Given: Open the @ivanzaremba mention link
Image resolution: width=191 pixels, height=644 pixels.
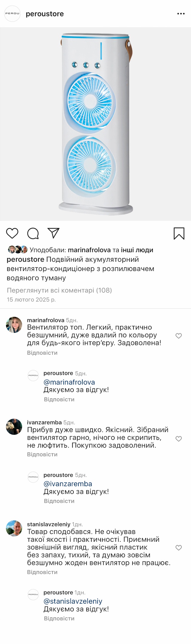Looking at the screenshot, I should tap(68, 484).
